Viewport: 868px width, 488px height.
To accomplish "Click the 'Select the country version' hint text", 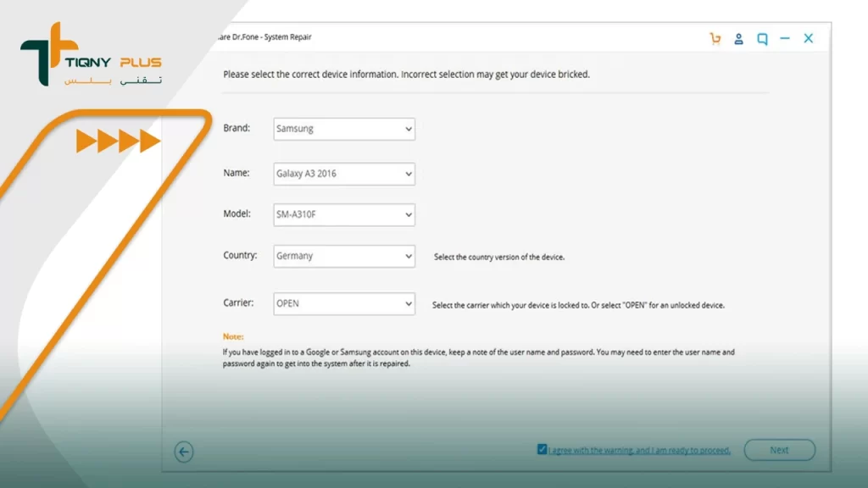I will [x=498, y=257].
